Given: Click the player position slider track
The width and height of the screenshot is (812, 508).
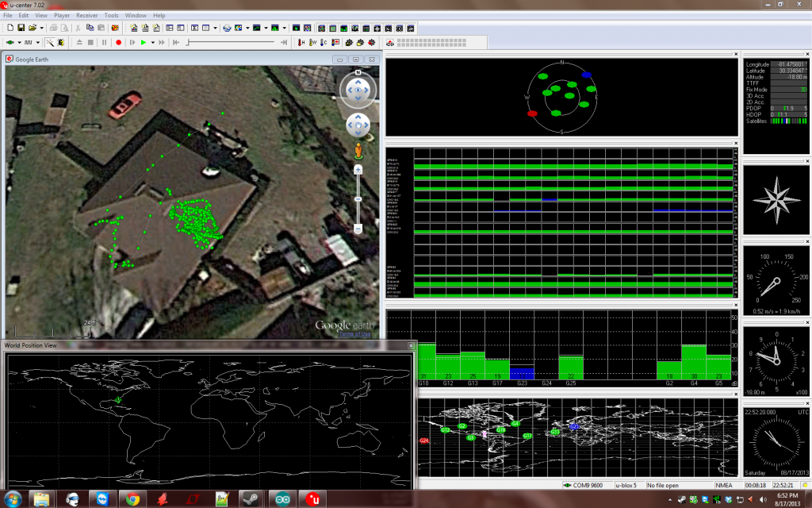Looking at the screenshot, I should click(230, 42).
